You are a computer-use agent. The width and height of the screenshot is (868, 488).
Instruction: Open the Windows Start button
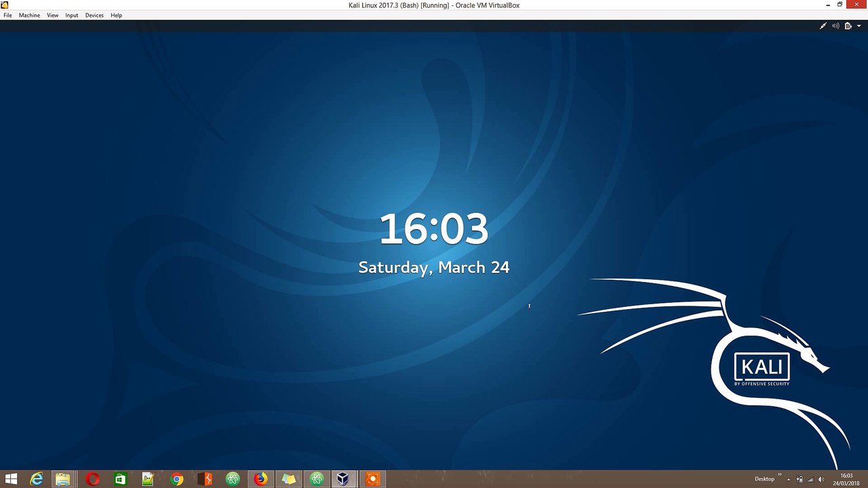point(11,479)
